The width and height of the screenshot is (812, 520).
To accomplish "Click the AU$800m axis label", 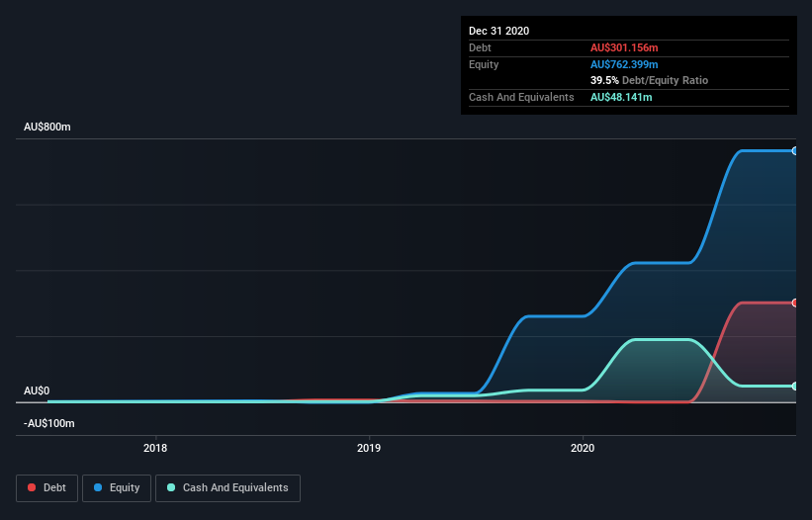I will click(x=47, y=127).
